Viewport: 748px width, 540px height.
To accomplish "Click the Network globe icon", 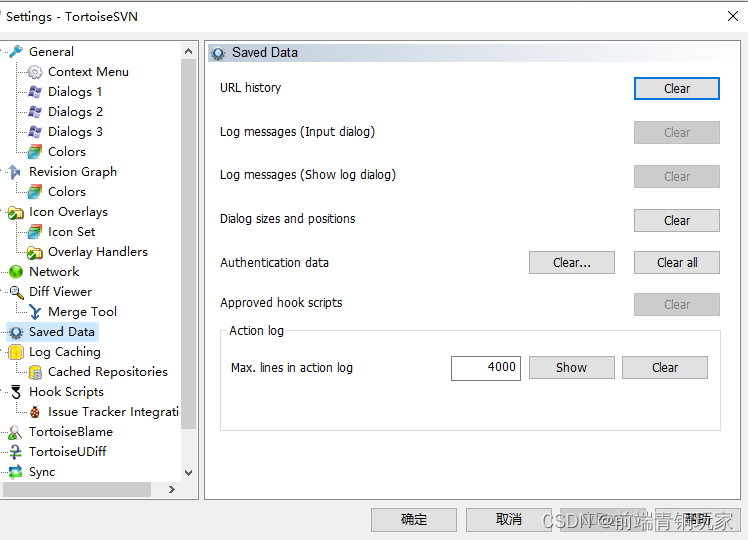I will tap(16, 272).
